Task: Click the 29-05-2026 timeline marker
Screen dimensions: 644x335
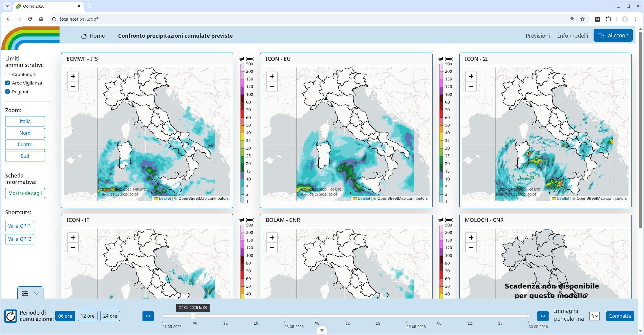Action: coord(416,327)
